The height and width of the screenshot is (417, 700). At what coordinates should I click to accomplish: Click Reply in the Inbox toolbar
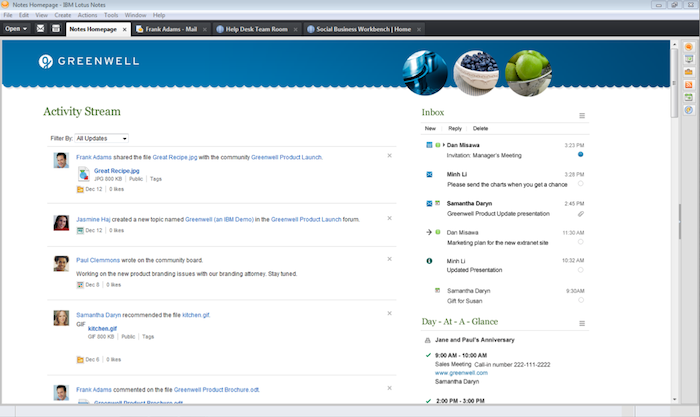pyautogui.click(x=455, y=129)
